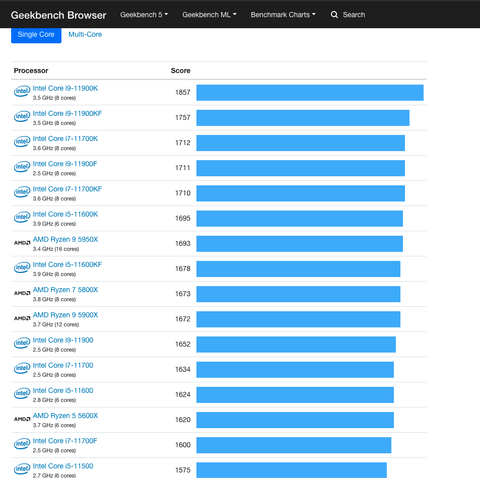
Task: Click the score value 1624
Action: click(183, 395)
